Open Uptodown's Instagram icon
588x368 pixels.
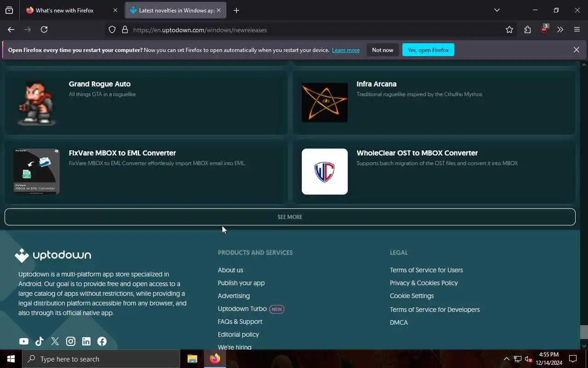(71, 341)
